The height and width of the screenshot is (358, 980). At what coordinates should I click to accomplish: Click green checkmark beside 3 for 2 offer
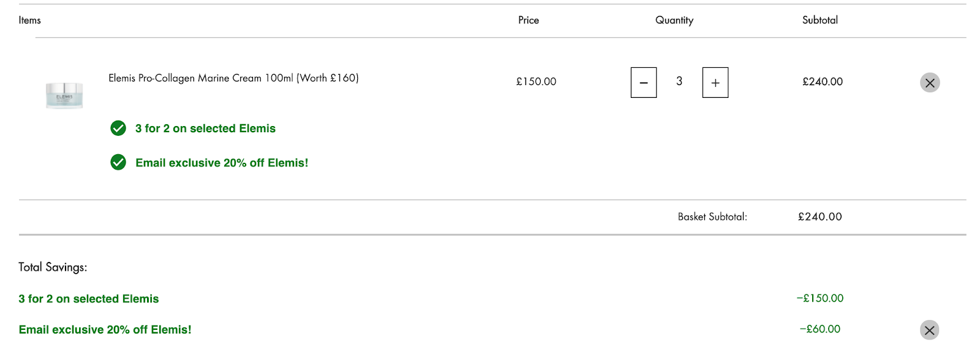[118, 128]
